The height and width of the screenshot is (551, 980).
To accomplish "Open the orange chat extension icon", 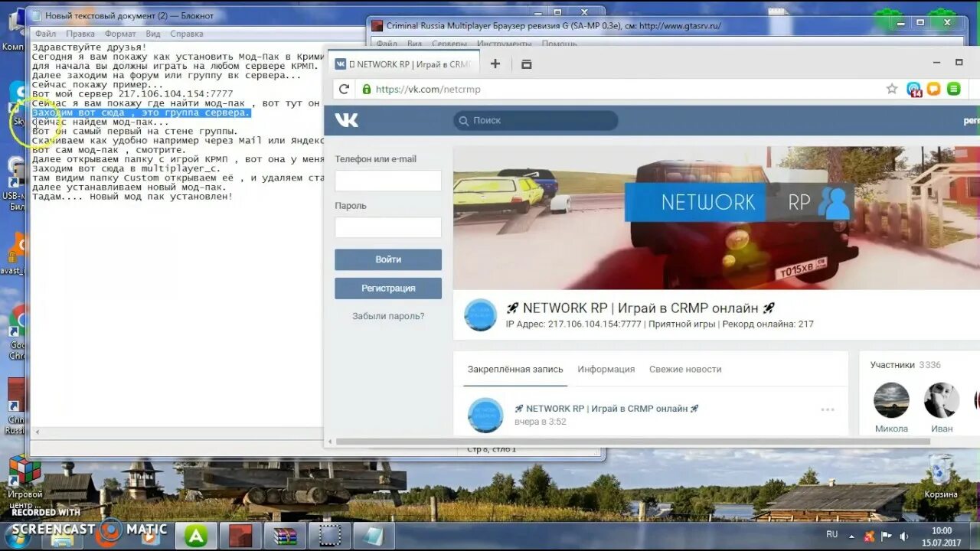I will (933, 89).
